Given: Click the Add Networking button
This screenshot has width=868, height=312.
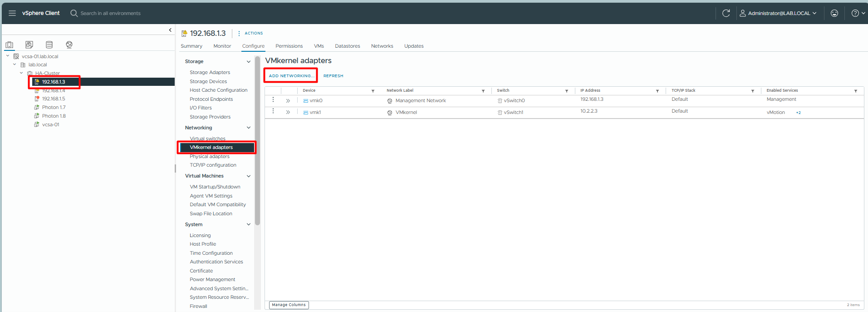Looking at the screenshot, I should click(290, 76).
